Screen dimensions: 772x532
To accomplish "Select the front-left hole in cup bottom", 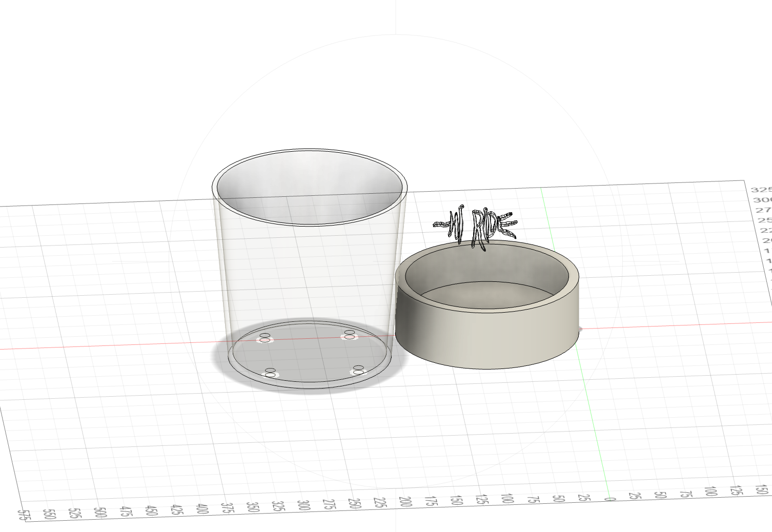I will (x=270, y=373).
